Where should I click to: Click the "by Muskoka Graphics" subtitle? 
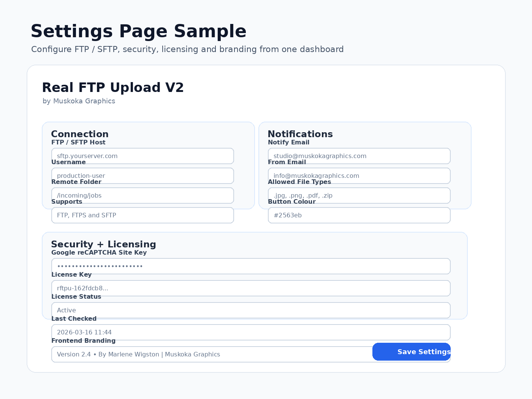pyautogui.click(x=79, y=101)
